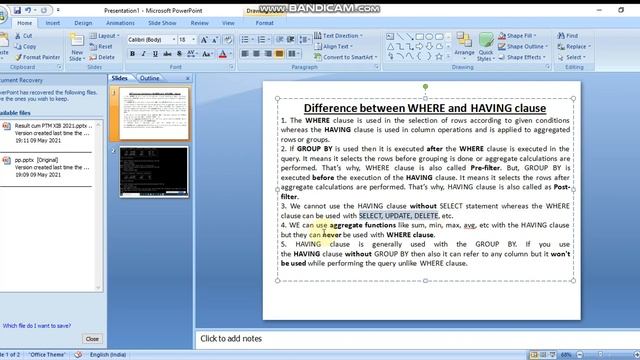640x360 pixels.
Task: Click Find in Editing group
Action: (568, 36)
